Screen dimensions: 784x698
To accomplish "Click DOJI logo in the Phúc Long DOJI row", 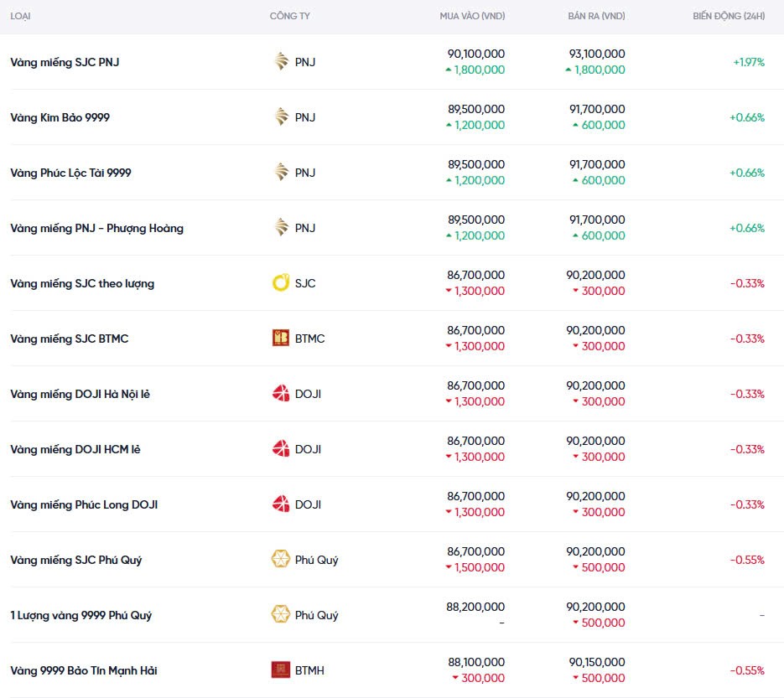I will 281,504.
